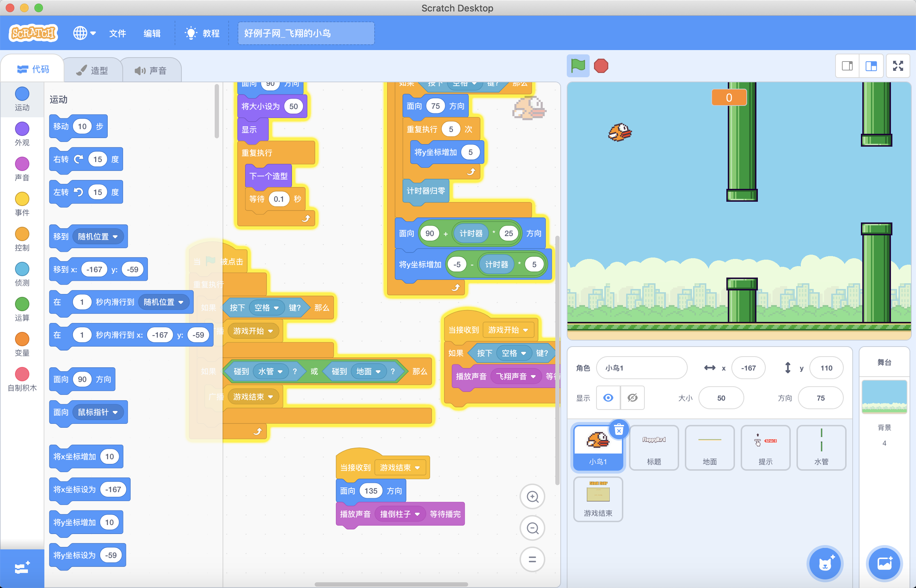Select the 声音 block category circle
The height and width of the screenshot is (588, 916).
(x=22, y=164)
